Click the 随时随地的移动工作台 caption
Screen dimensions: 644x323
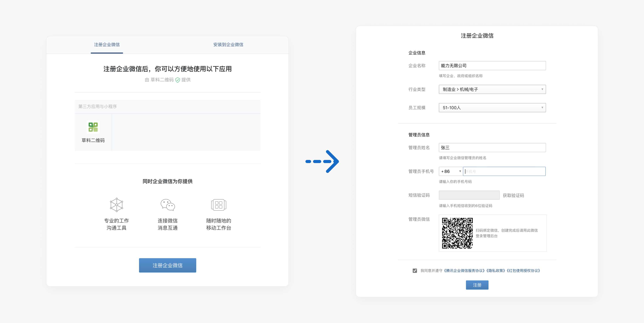click(219, 224)
